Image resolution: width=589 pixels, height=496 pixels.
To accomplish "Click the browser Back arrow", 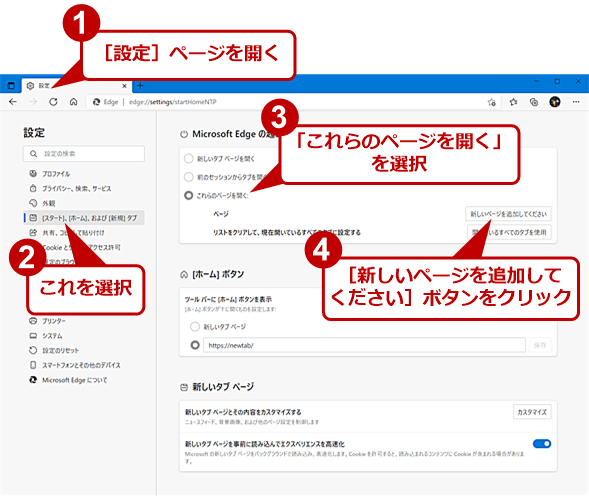I will (x=13, y=101).
